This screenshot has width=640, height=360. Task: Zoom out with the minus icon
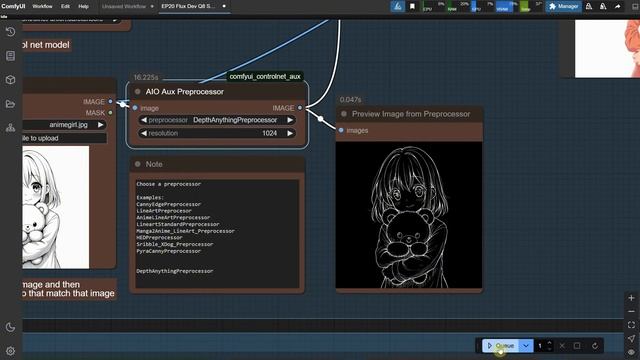pos(631,311)
